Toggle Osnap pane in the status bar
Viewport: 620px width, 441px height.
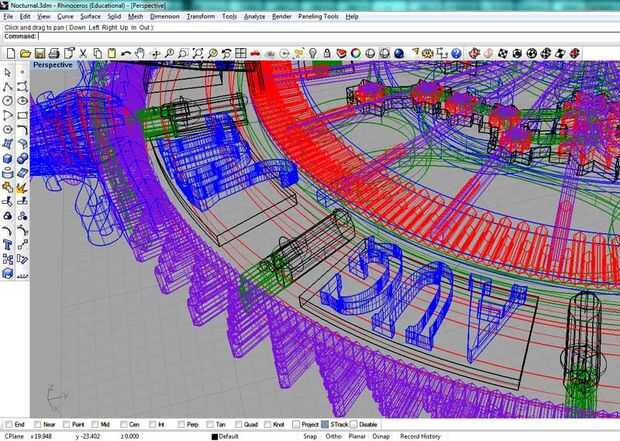click(x=381, y=436)
